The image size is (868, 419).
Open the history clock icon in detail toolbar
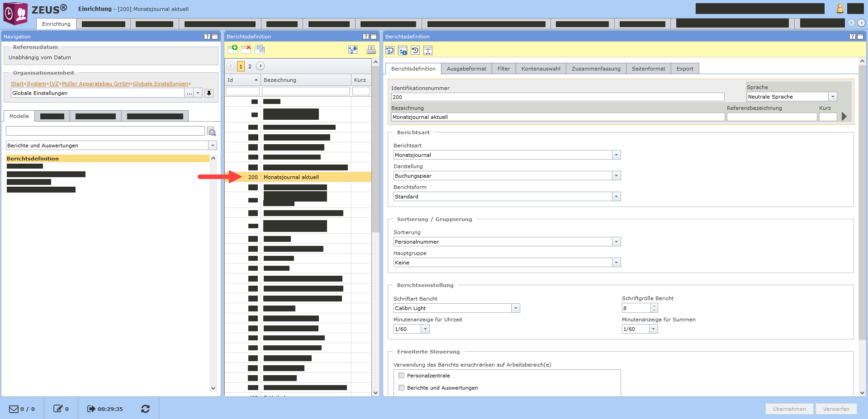[415, 51]
